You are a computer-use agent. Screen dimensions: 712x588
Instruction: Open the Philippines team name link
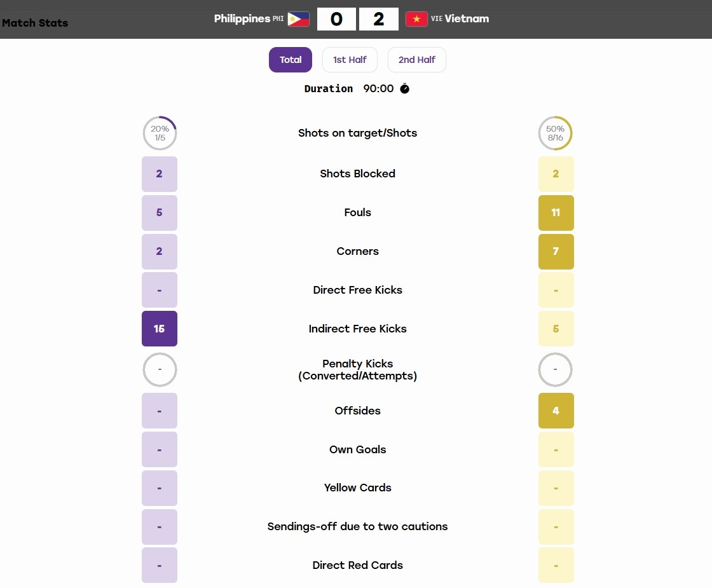coord(242,18)
